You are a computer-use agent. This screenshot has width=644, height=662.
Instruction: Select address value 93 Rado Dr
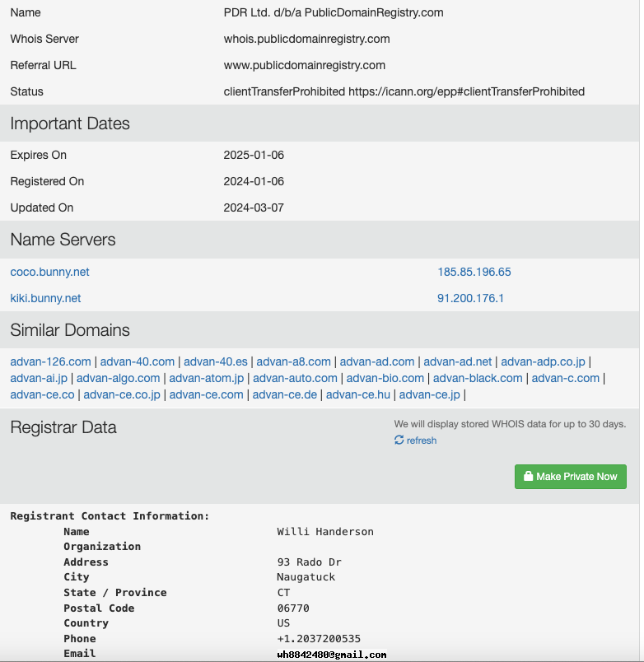point(309,562)
